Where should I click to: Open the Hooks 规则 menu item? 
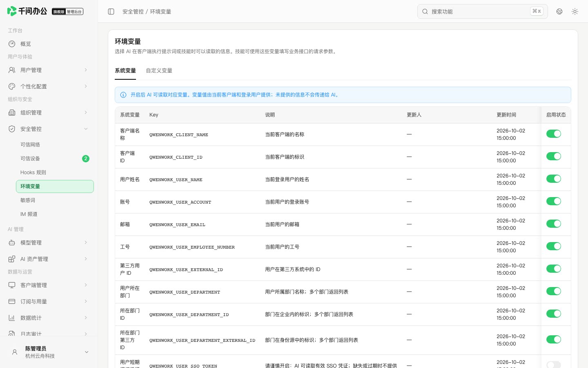click(55, 173)
